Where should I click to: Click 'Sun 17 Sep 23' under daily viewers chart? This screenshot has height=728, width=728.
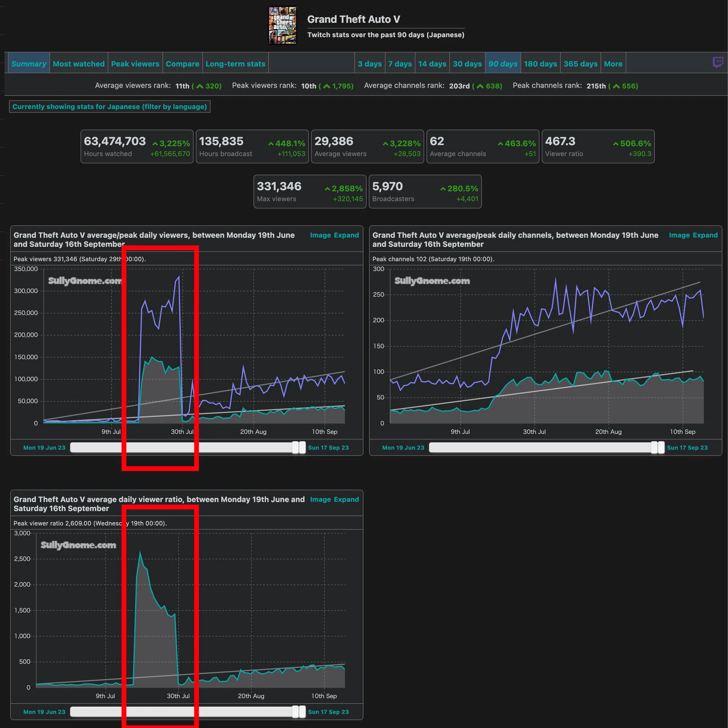[x=329, y=448]
